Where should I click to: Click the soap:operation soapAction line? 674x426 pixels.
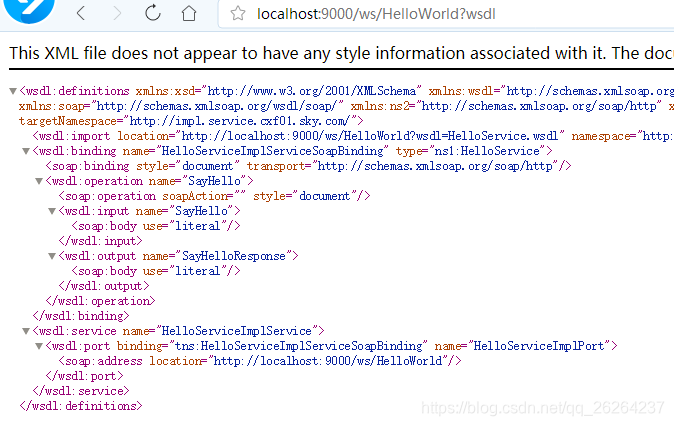(x=214, y=196)
